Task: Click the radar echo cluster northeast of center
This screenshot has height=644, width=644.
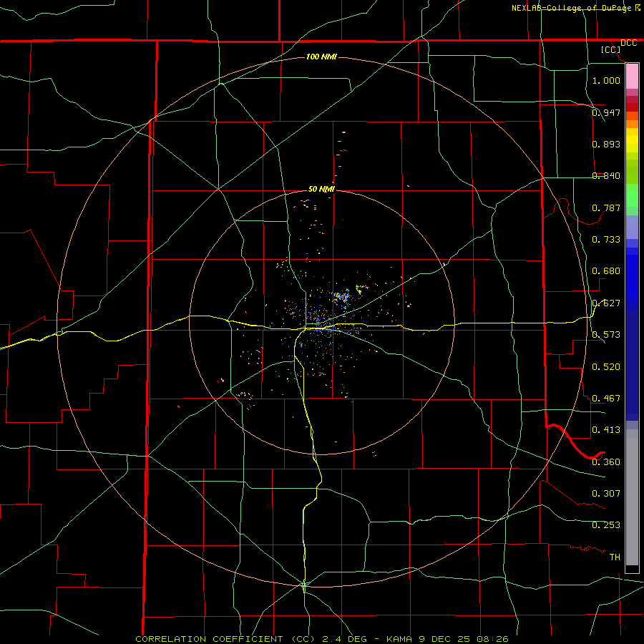Action: (x=342, y=296)
